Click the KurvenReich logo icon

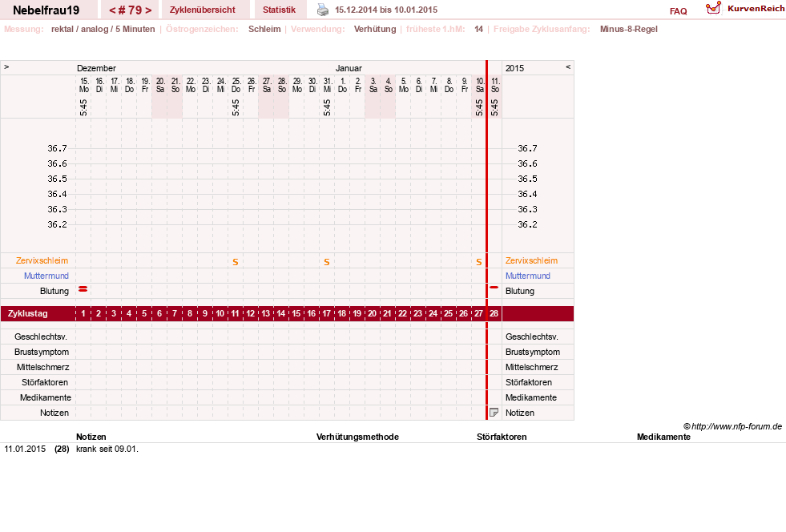[x=713, y=8]
